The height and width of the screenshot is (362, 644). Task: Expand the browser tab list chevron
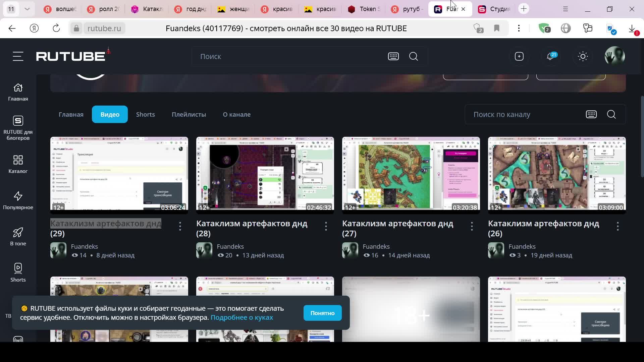point(27,9)
